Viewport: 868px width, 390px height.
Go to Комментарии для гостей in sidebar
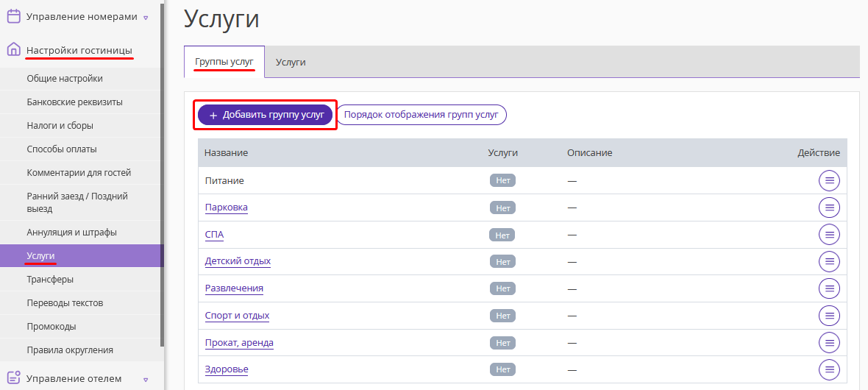[80, 172]
